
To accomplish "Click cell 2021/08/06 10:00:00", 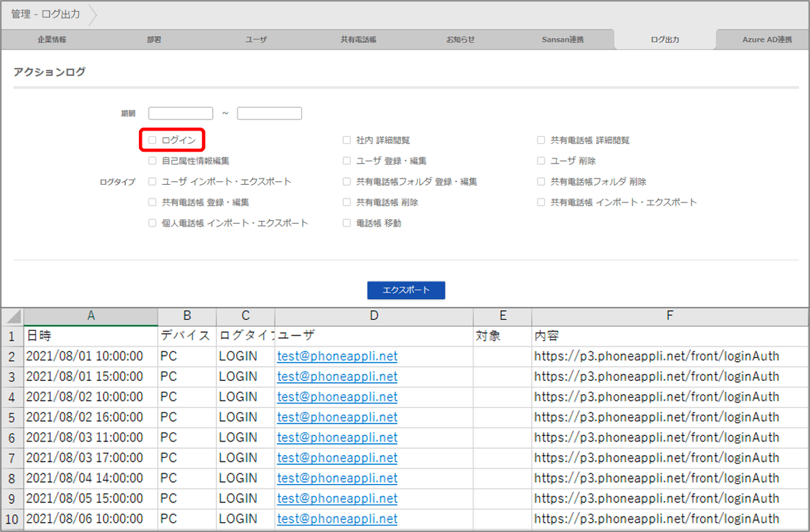I will click(x=91, y=519).
